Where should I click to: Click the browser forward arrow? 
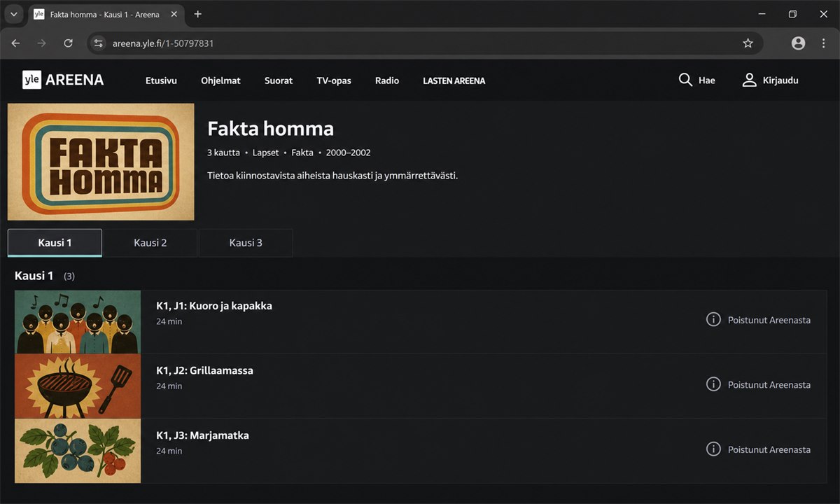point(41,43)
